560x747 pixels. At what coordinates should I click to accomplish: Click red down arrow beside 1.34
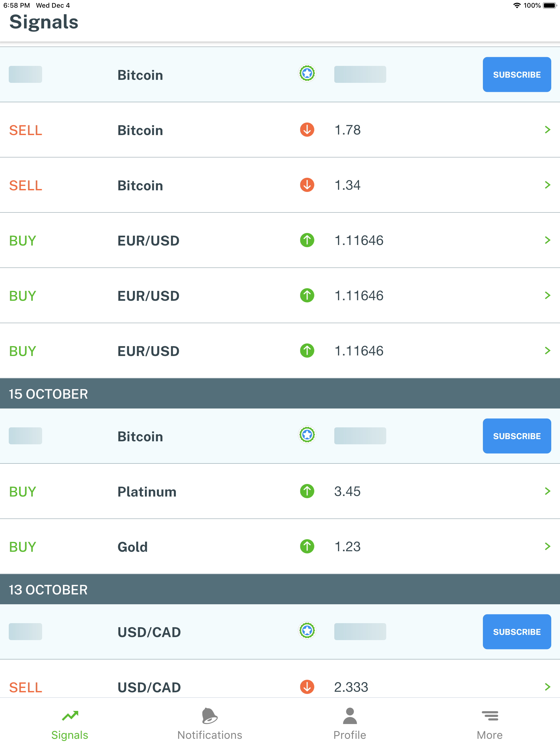pyautogui.click(x=307, y=185)
